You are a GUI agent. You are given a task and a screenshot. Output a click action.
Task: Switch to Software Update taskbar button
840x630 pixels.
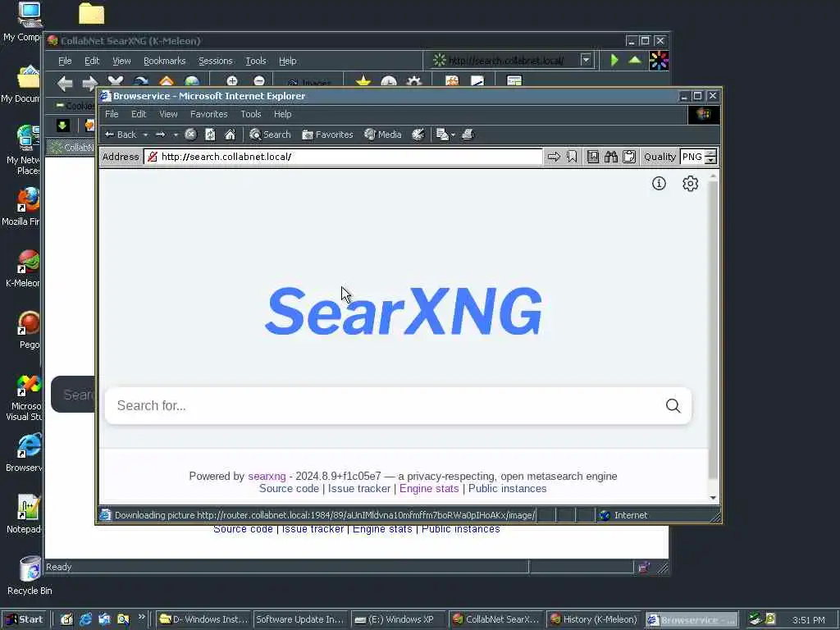coord(300,619)
